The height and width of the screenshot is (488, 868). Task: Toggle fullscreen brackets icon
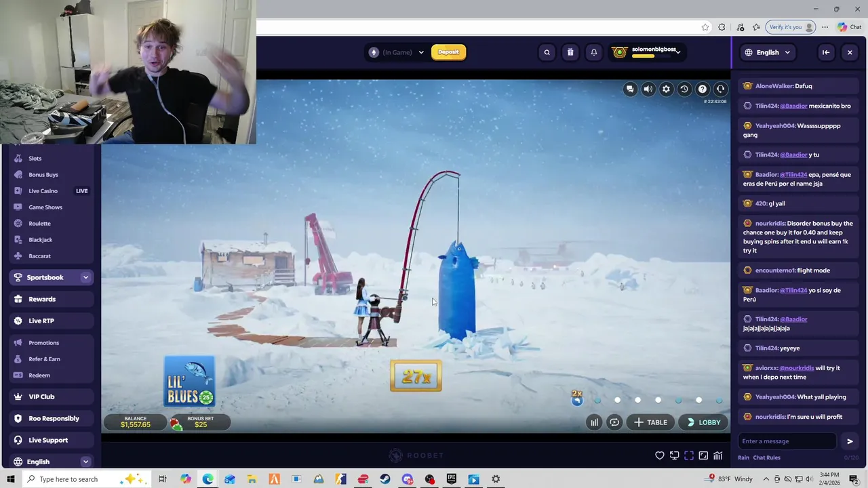pyautogui.click(x=689, y=455)
